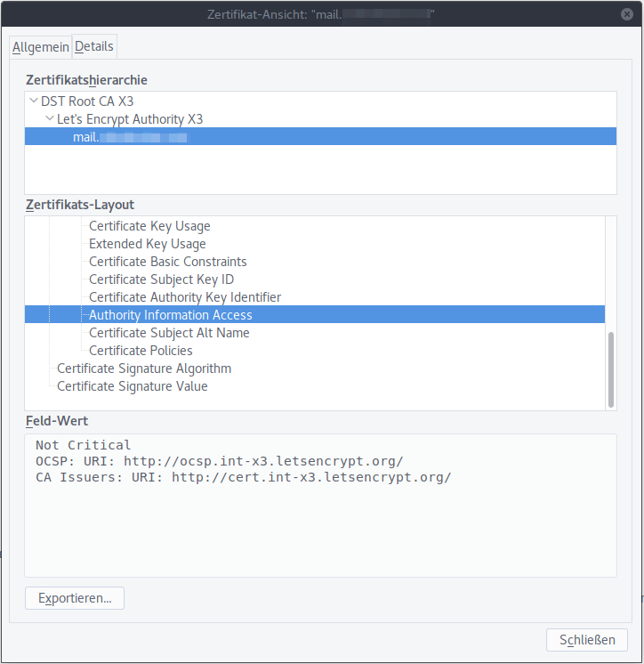Close the certificate viewer window
The image size is (644, 664).
628,14
